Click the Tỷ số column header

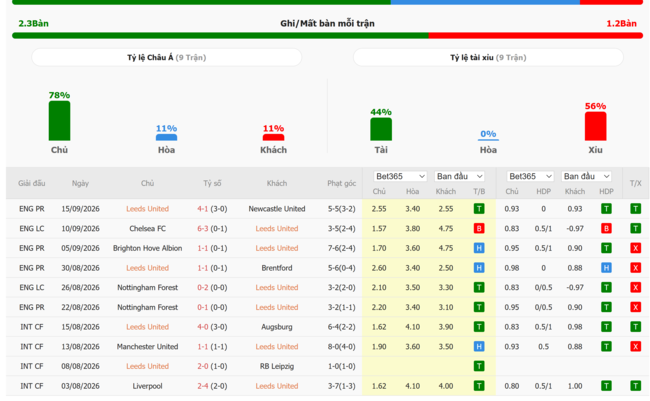click(212, 183)
